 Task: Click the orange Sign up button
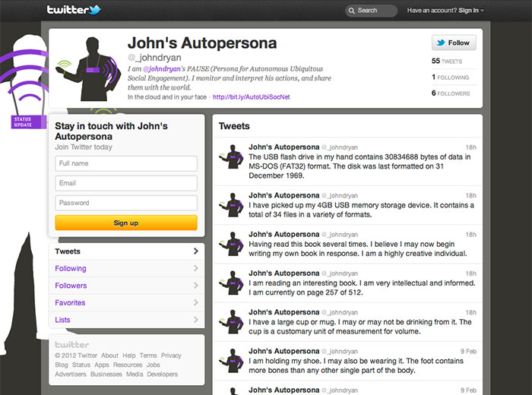coord(126,223)
